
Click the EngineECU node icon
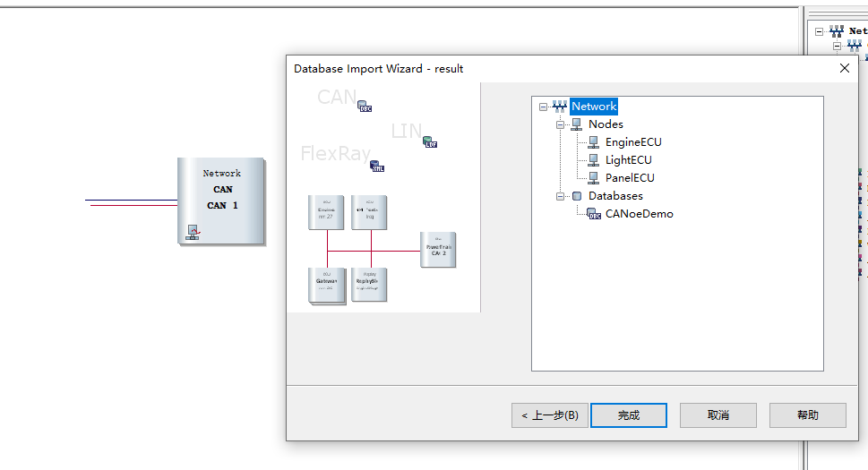(593, 142)
